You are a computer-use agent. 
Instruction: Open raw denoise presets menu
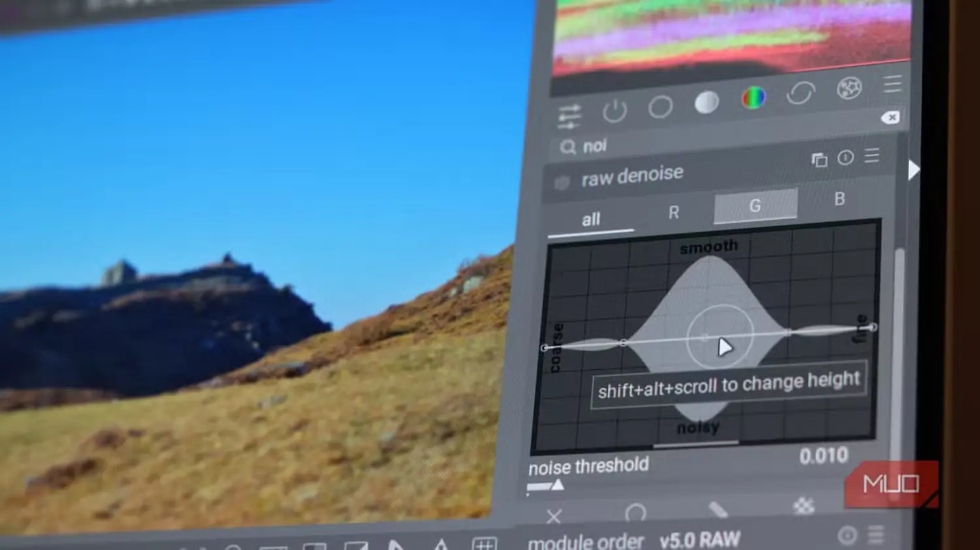872,155
